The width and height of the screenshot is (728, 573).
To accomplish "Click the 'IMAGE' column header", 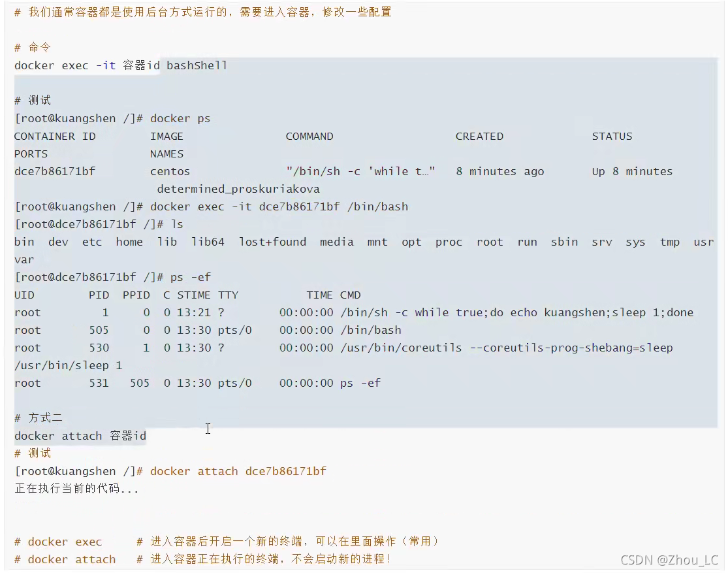I will coord(166,136).
